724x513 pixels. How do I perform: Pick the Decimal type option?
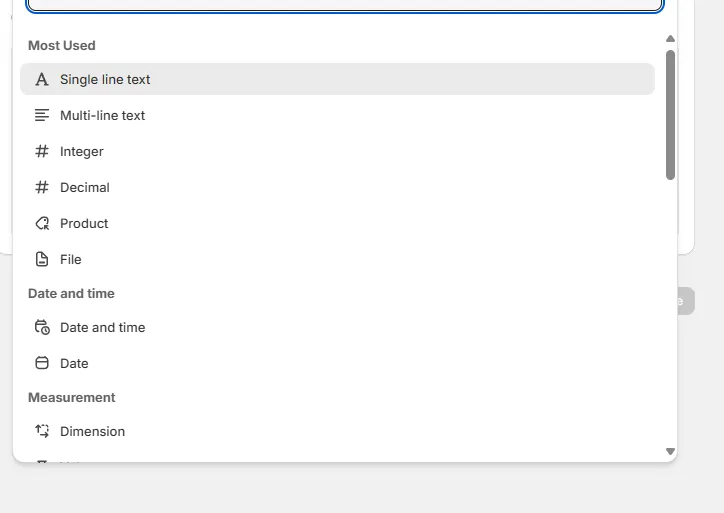click(85, 187)
